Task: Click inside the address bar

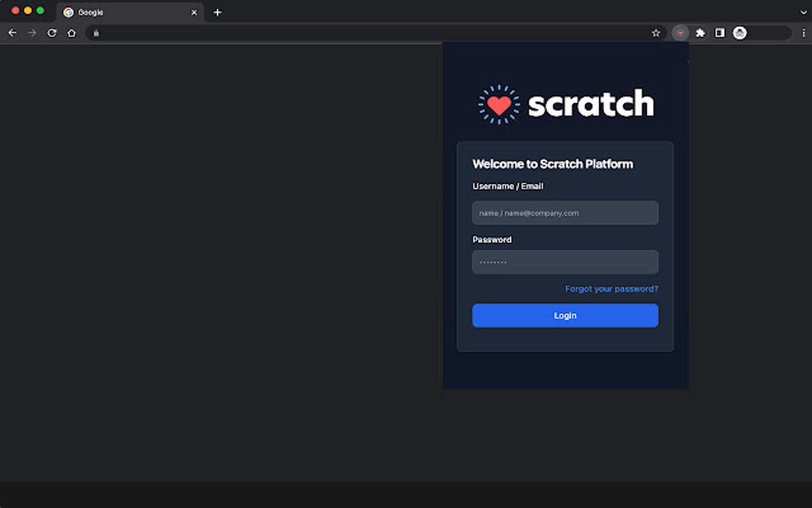Action: click(318, 33)
